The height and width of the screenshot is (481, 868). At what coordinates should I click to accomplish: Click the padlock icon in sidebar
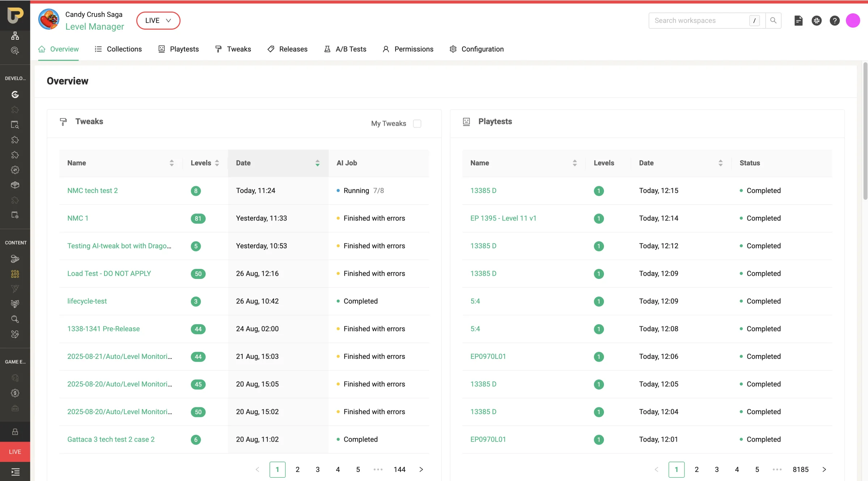pos(15,432)
